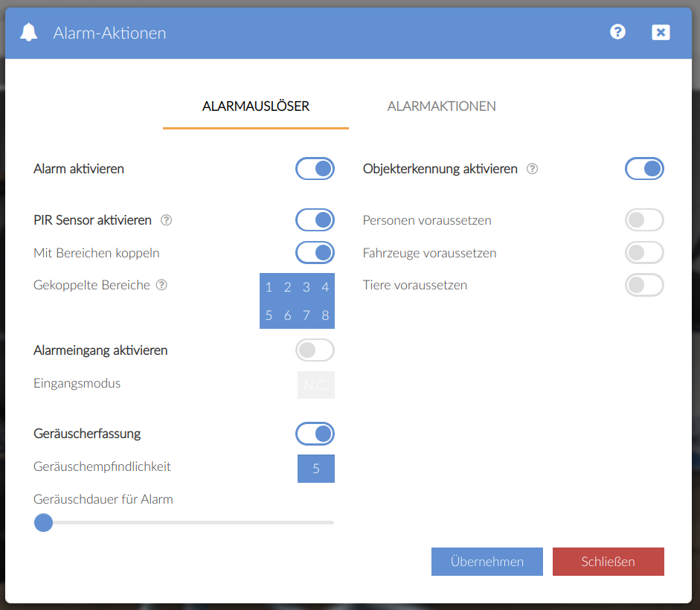700x610 pixels.
Task: Click help icon next to Objekterkennung aktivieren
Action: (x=532, y=169)
